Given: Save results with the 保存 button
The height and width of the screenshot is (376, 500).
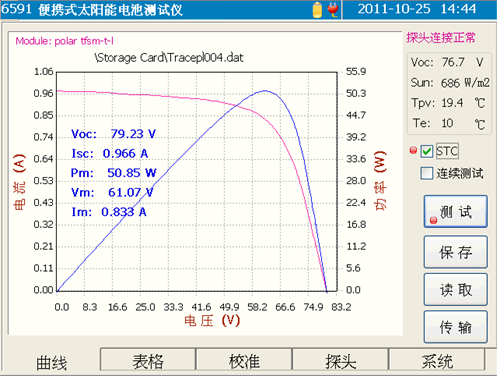Looking at the screenshot, I should [x=456, y=252].
